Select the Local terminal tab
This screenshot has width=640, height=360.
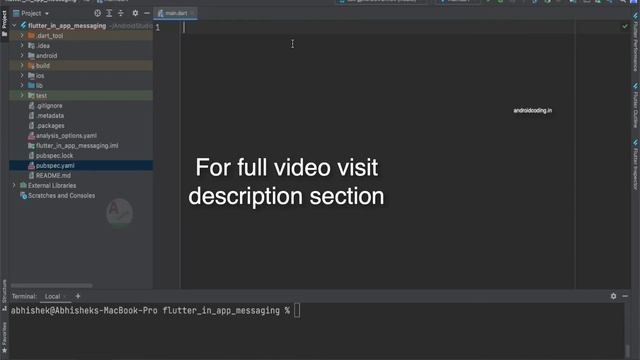[53, 296]
